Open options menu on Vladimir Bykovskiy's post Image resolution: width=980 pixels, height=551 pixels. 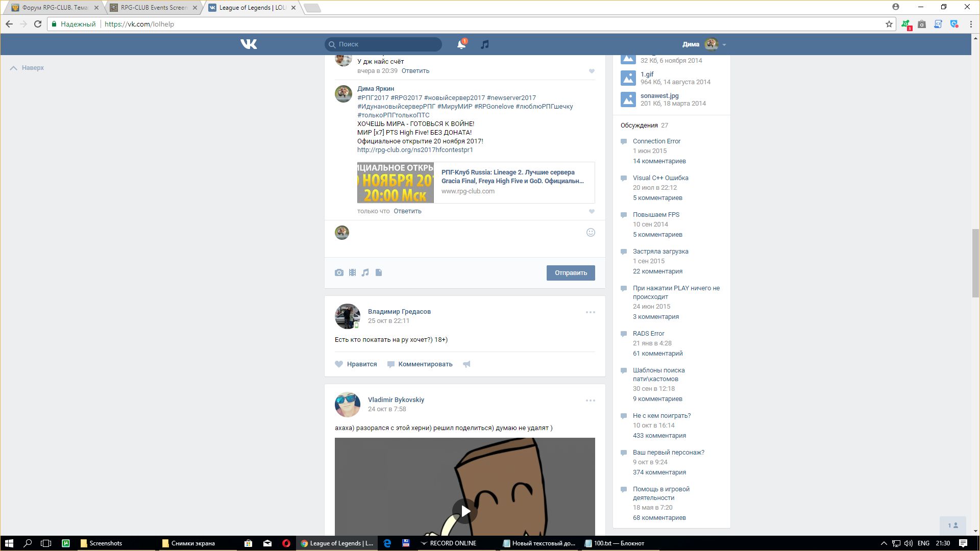pyautogui.click(x=590, y=400)
